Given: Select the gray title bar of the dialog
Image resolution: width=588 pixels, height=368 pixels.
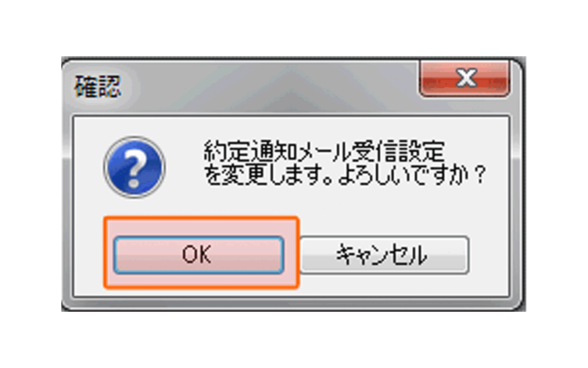Looking at the screenshot, I should (x=272, y=87).
